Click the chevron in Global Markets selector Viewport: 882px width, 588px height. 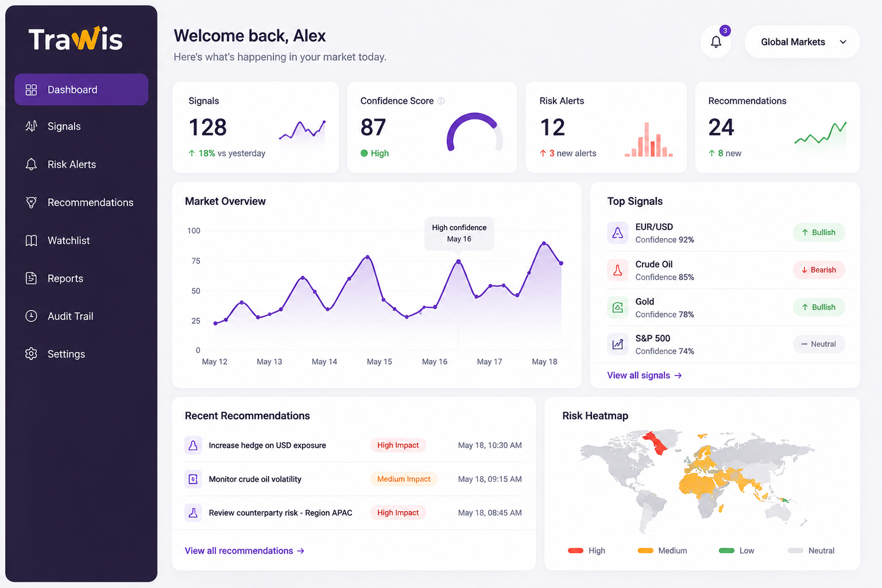coord(843,42)
